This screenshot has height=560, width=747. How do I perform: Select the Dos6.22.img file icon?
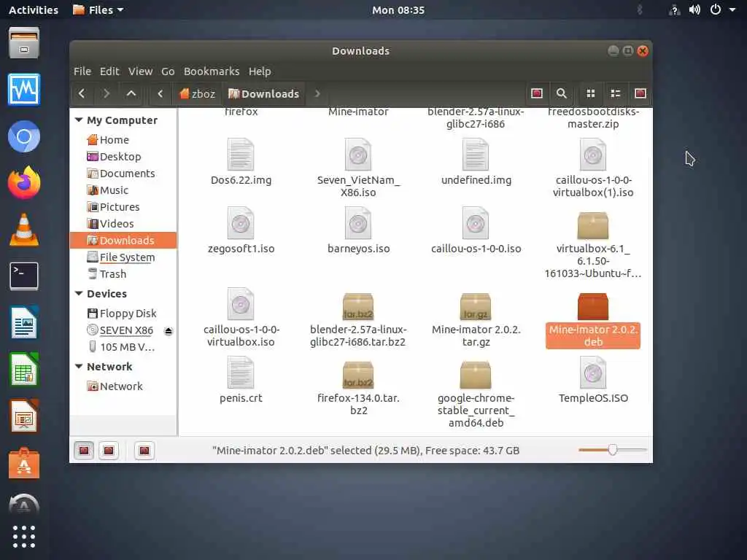(x=241, y=155)
